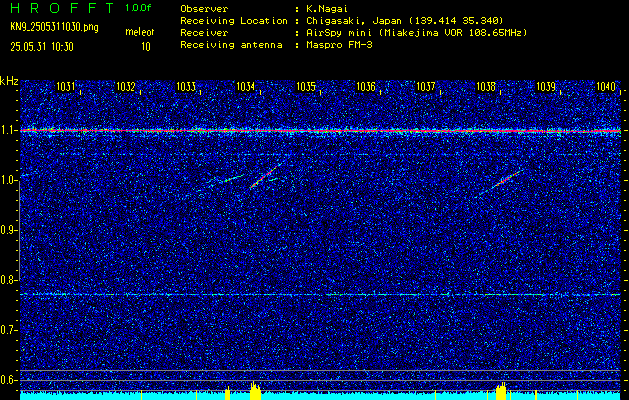Click the 1031 time axis label

(65, 86)
